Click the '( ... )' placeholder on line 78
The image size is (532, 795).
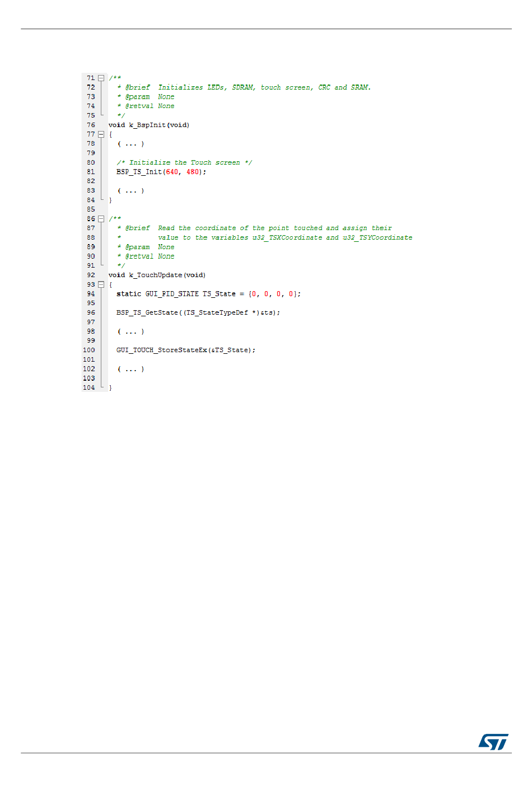click(131, 144)
